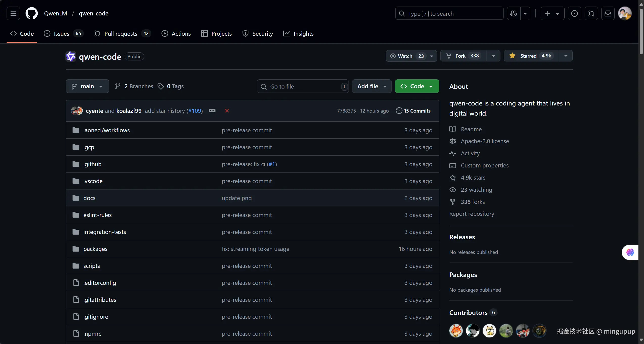View 4.9k stars link
This screenshot has height=344, width=644.
coord(468,178)
